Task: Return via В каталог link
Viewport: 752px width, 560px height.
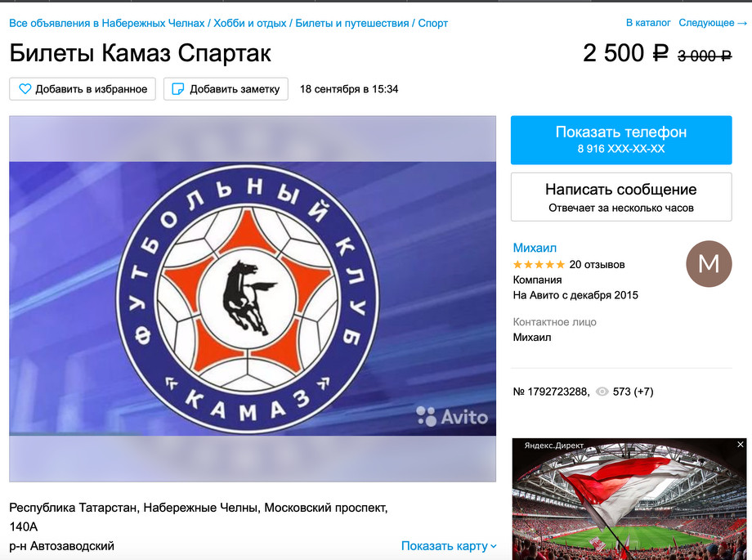Action: [x=648, y=23]
